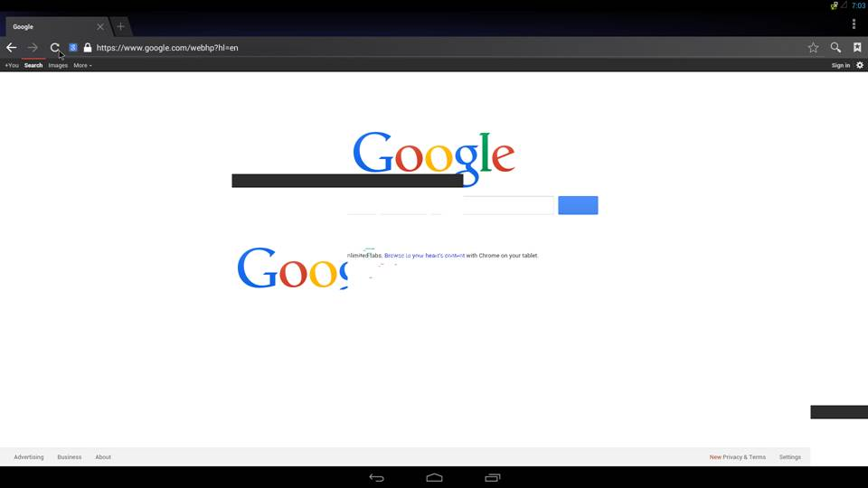Open the "Browse to your heart's content" link
The width and height of the screenshot is (868, 488).
[x=425, y=256]
